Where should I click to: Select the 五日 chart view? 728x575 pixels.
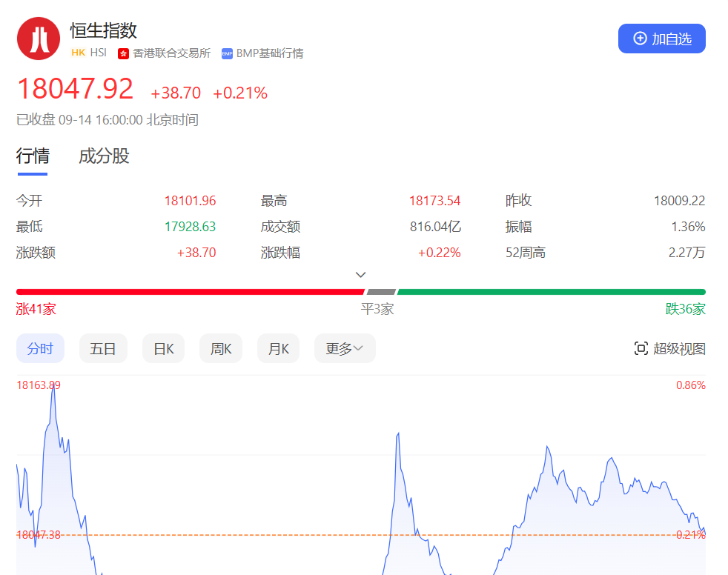[103, 348]
